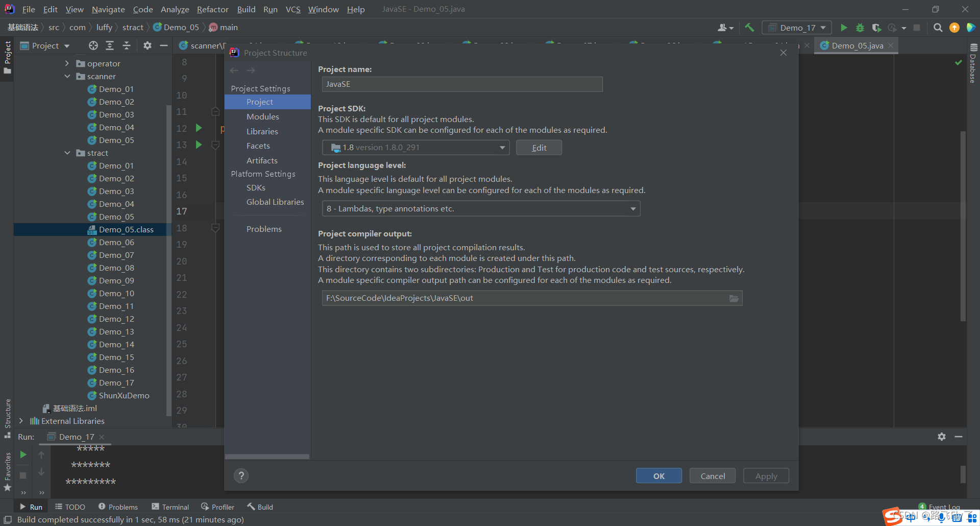Open the Problems tool tab at bottom

tap(118, 507)
